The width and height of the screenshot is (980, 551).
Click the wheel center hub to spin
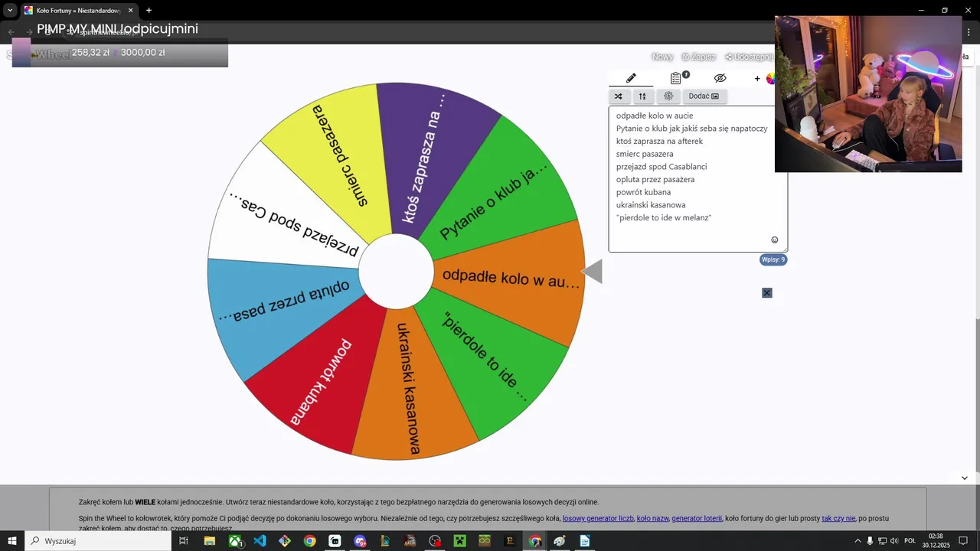coord(396,272)
